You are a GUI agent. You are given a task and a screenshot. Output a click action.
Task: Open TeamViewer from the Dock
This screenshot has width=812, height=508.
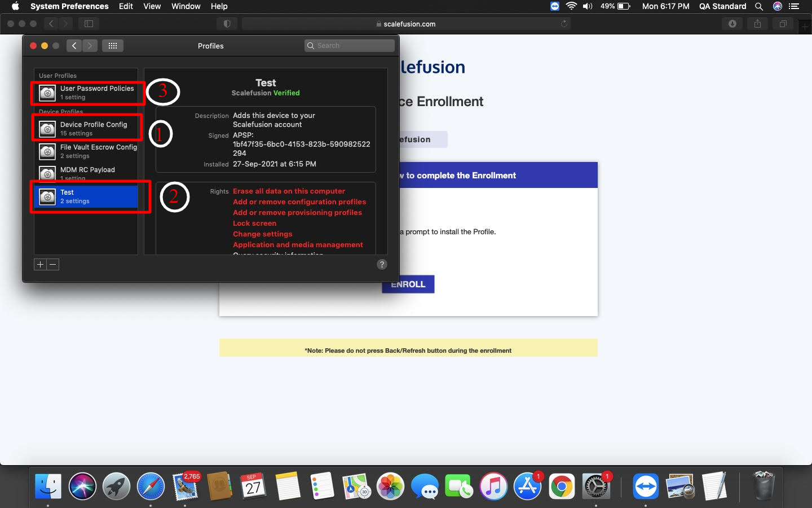pos(646,486)
